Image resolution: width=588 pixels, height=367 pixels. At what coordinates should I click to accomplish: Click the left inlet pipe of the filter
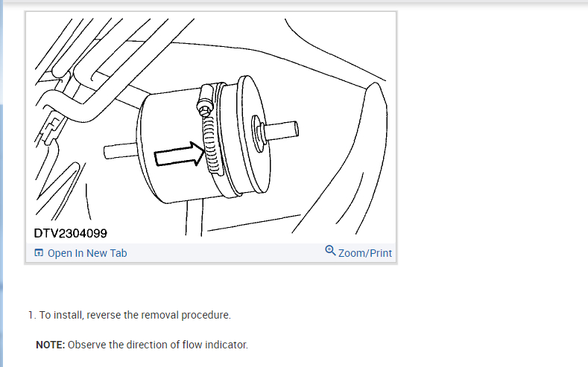click(121, 151)
